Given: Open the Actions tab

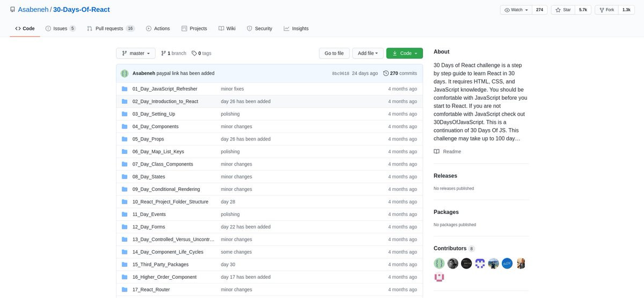Looking at the screenshot, I should [157, 28].
